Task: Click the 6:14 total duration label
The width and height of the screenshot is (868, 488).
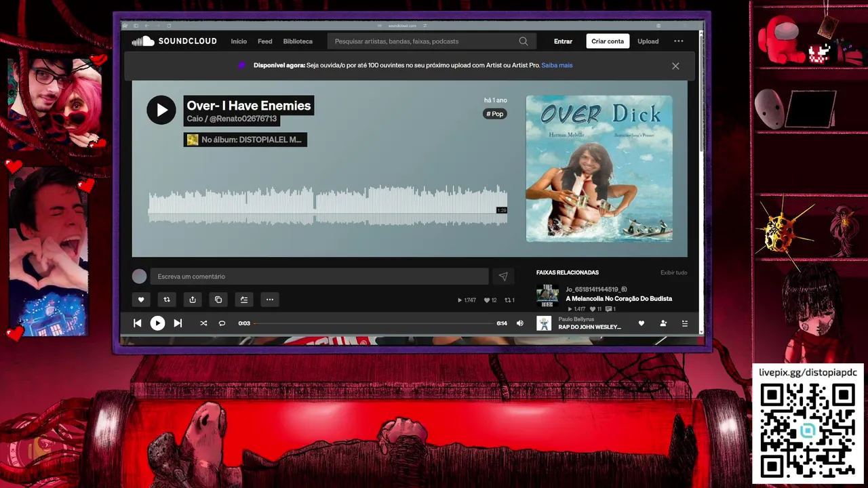Action: point(502,323)
